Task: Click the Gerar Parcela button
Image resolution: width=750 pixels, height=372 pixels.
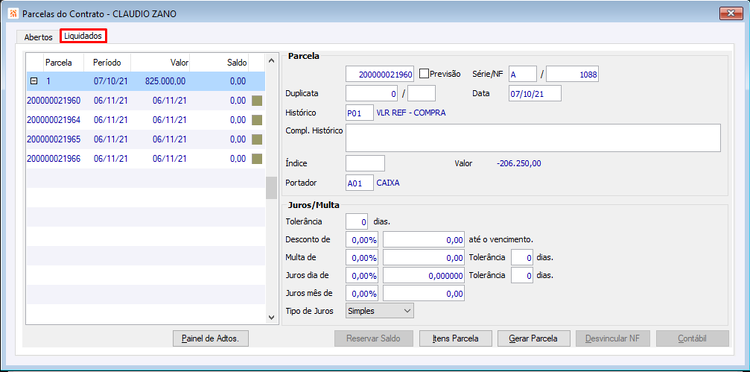Action: (533, 339)
